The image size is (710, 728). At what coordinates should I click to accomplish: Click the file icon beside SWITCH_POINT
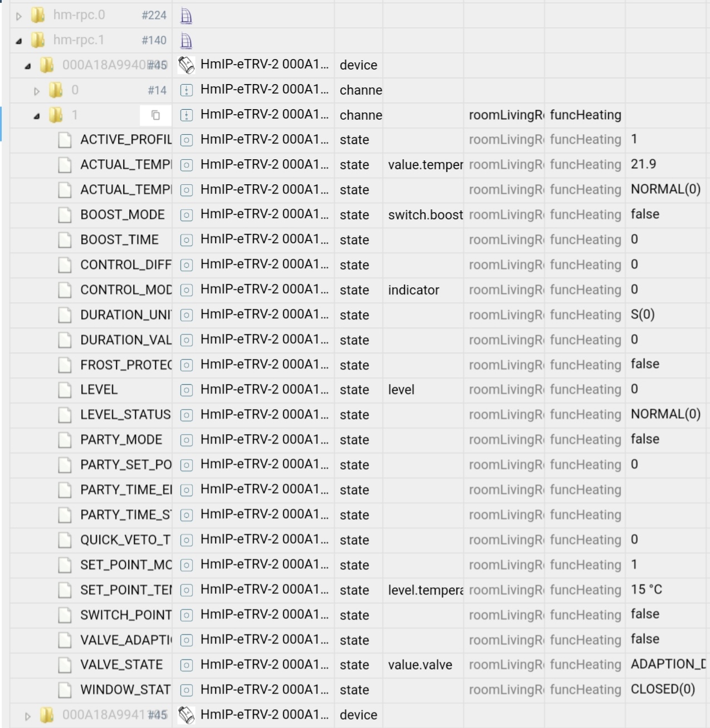pos(65,615)
